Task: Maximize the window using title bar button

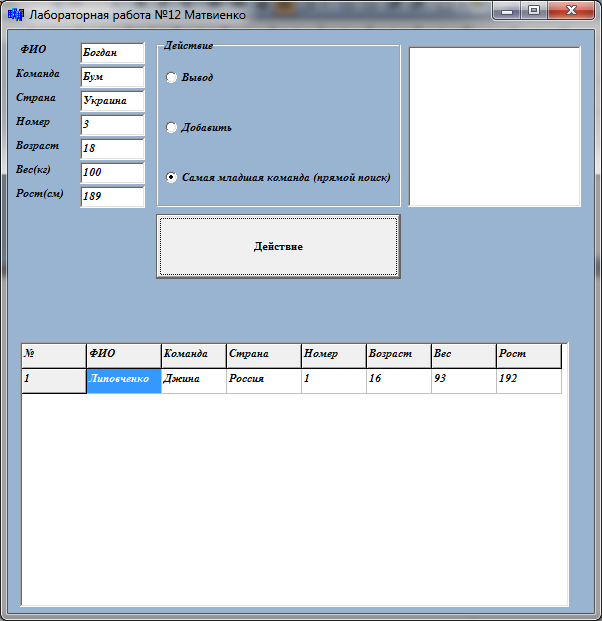Action: 535,11
